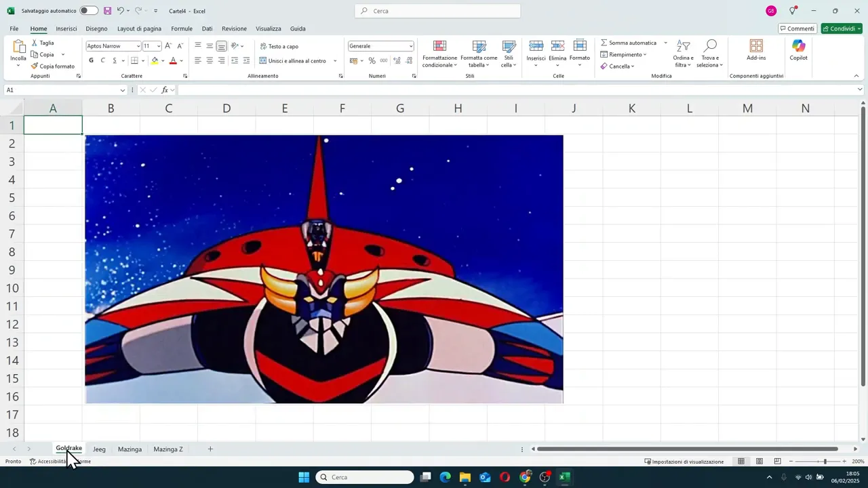The height and width of the screenshot is (488, 868).
Task: Adjust the zoom slider in status bar
Action: (825, 462)
